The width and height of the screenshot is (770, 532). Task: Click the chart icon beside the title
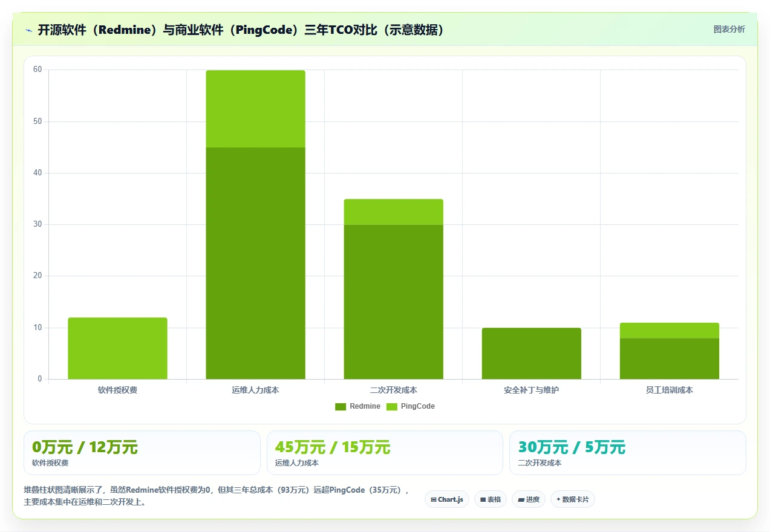(x=28, y=30)
